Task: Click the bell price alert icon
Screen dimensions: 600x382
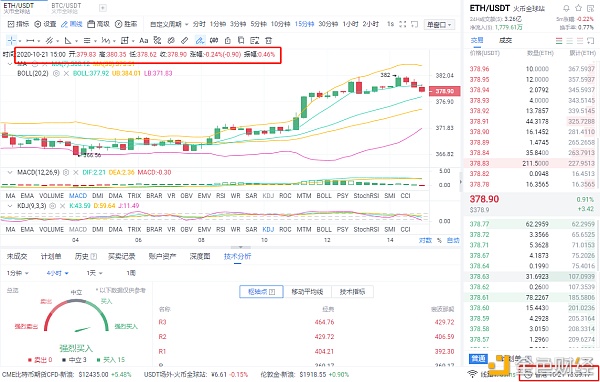Action: [566, 8]
